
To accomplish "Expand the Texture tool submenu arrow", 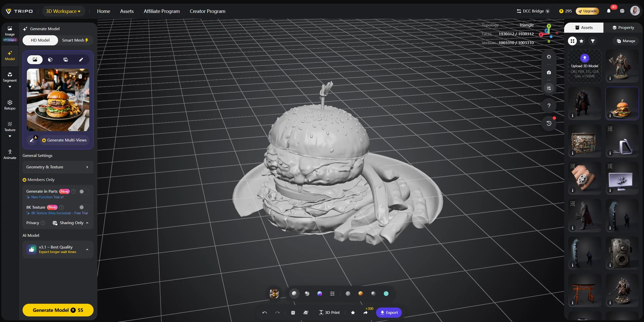I will (x=10, y=136).
